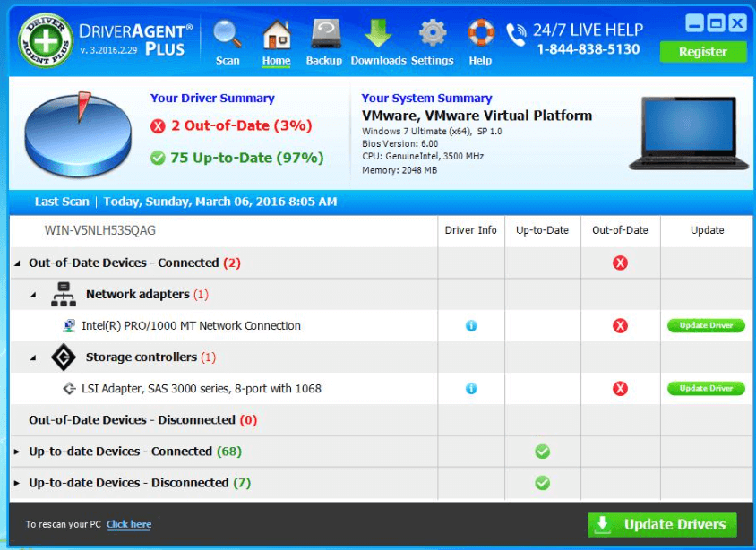Click red out-of-date icon for Intel PRO/1000 MT
This screenshot has height=551, width=756.
620,326
